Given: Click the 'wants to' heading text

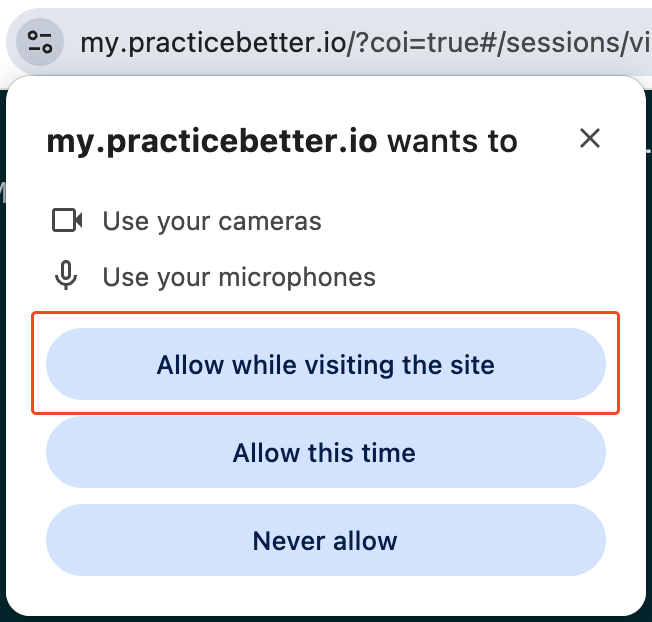Looking at the screenshot, I should pos(453,141).
